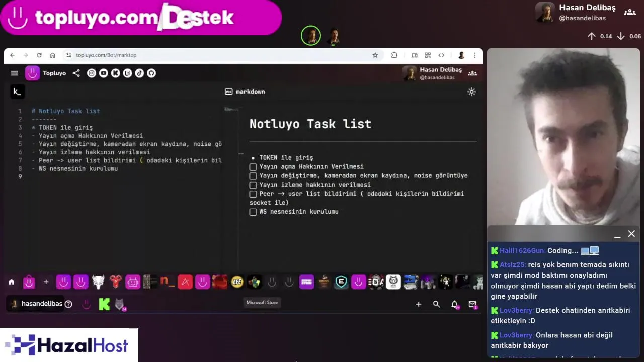
Task: Click the hasandelibas user chip
Action: [37, 304]
